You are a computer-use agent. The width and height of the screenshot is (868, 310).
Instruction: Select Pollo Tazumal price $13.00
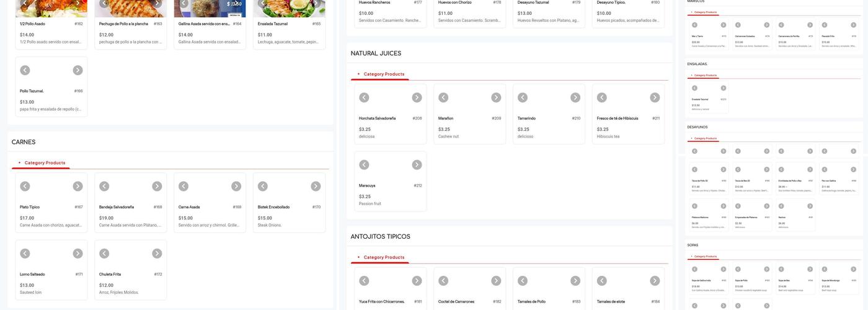pyautogui.click(x=27, y=102)
